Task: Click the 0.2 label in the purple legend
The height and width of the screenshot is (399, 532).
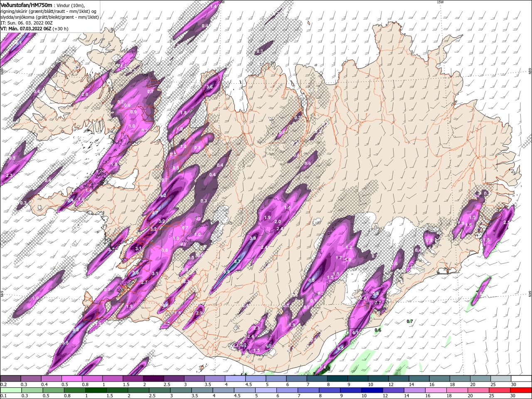Action: [3, 384]
